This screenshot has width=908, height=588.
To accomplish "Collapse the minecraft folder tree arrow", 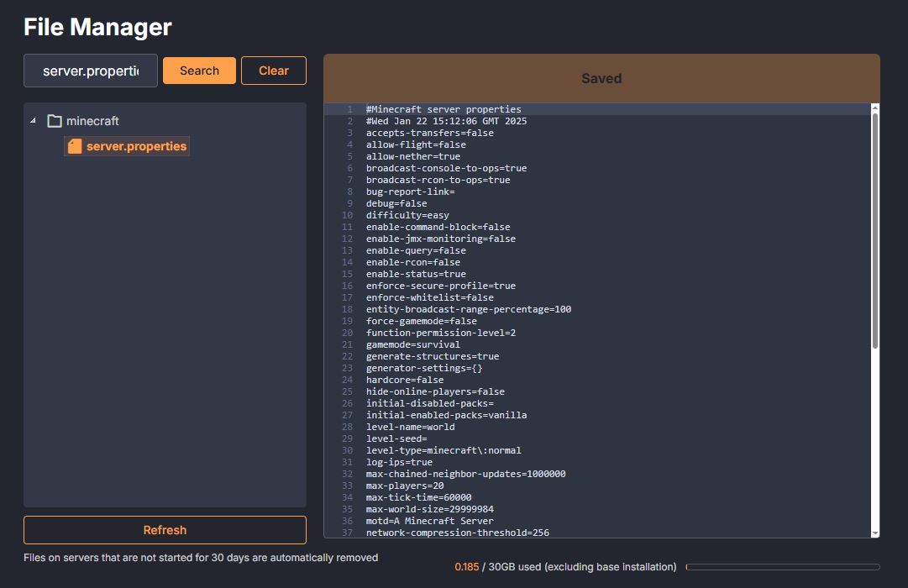I will pos(33,121).
